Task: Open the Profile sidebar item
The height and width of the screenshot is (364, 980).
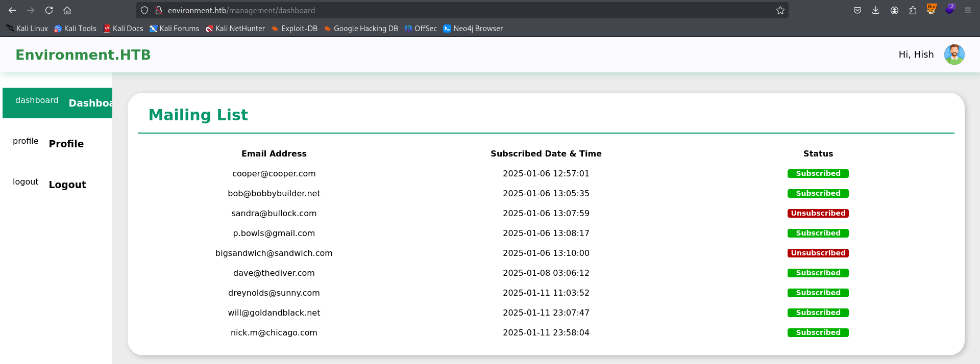Action: (x=66, y=144)
